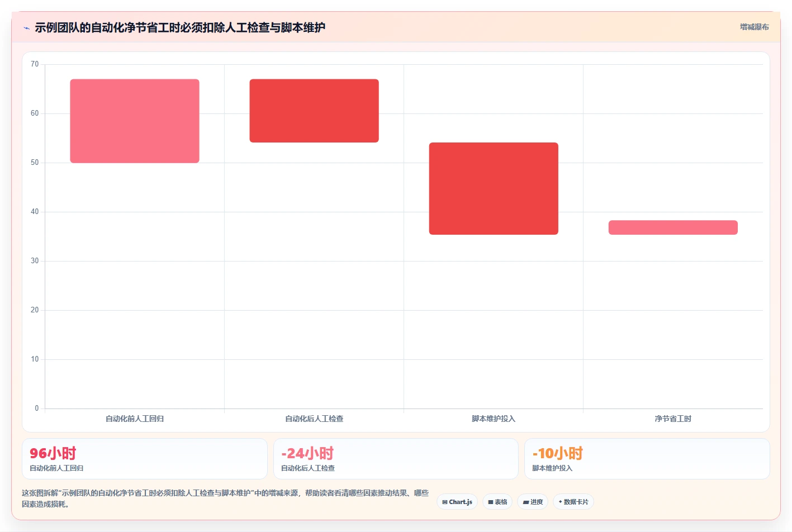Click x-axis label 自动化后人工检查

[x=314, y=419]
